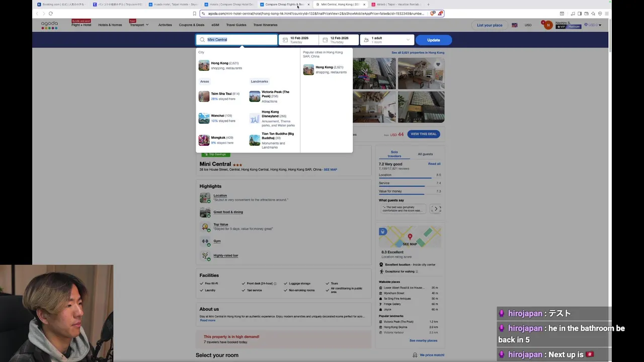Click the price match badge icon

pos(415,355)
